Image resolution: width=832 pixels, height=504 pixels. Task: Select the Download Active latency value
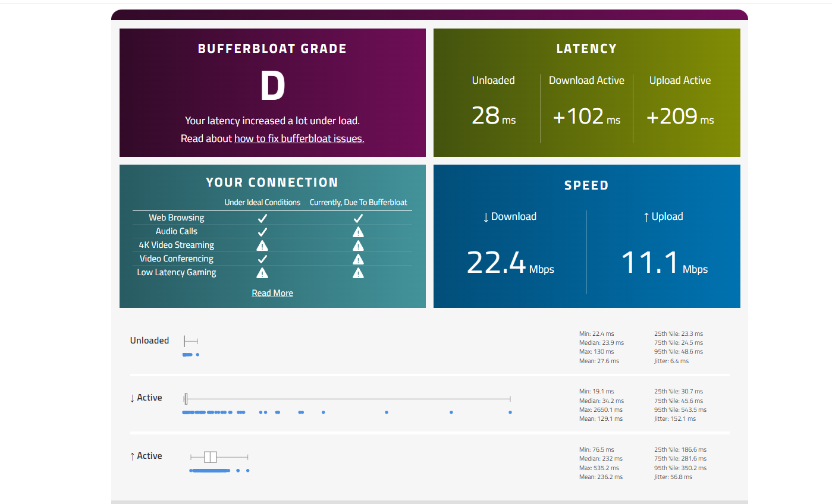pos(586,116)
